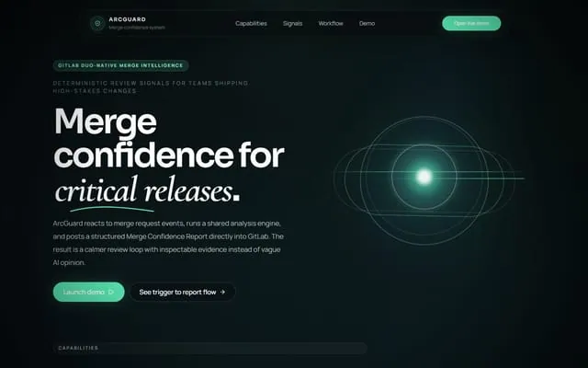This screenshot has height=368, width=588.
Task: Click the CAPABILITIES section label
Action: click(78, 348)
